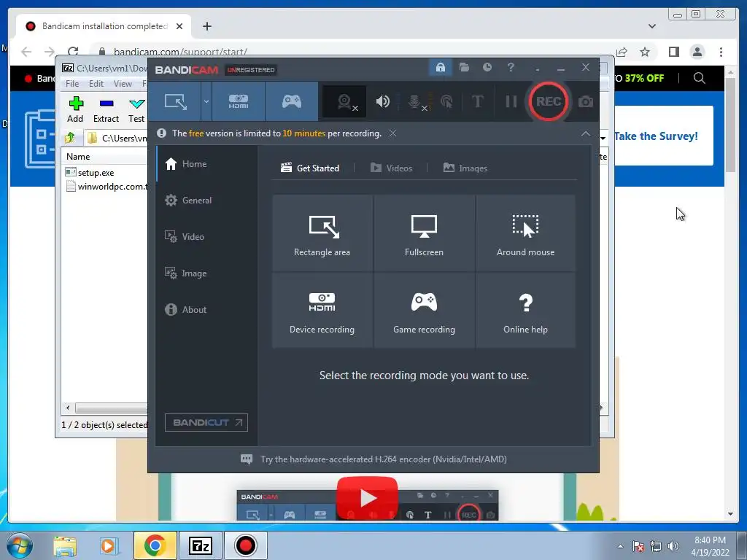Choose Around mouse recording tile
Screen dimensions: 747x560
point(525,233)
